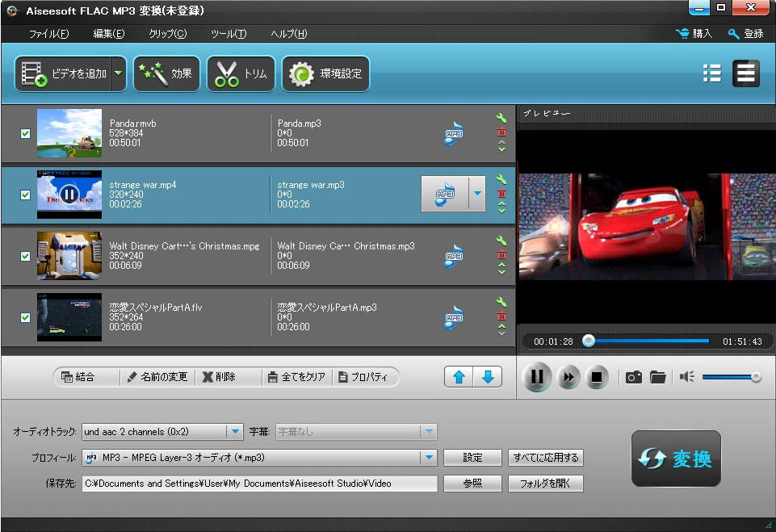Screen dimensions: 776x532
Task: Move selected item up with blue arrow
Action: [x=459, y=377]
